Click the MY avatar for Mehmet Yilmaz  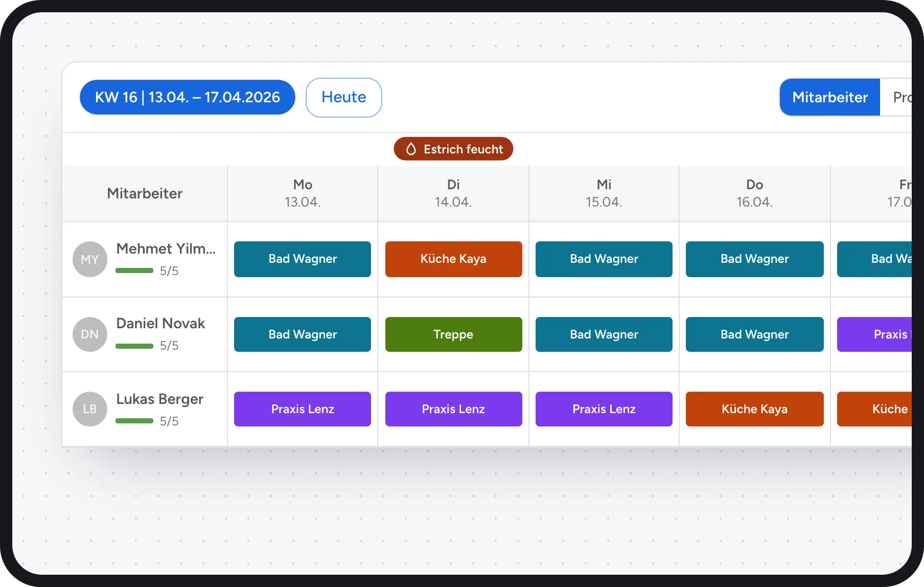click(x=90, y=259)
